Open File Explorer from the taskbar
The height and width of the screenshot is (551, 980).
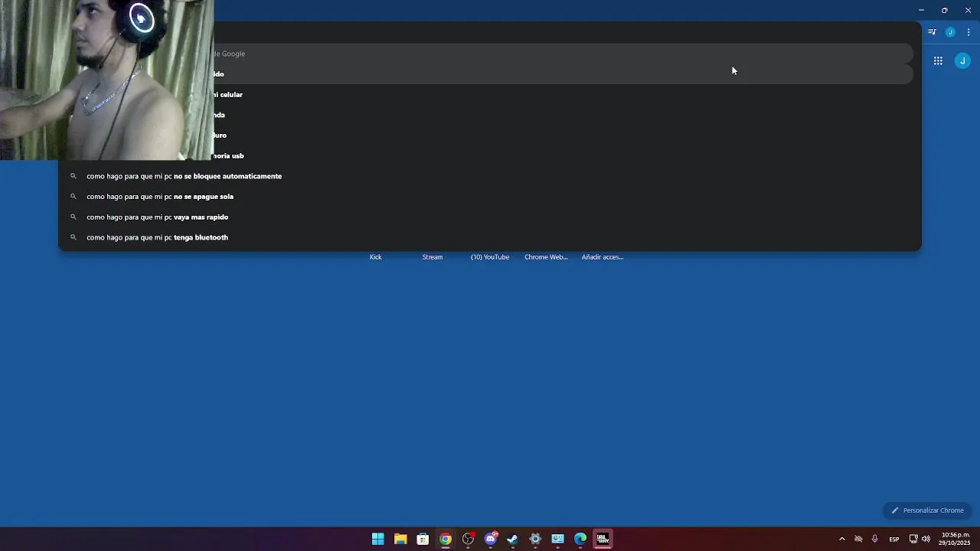[400, 539]
